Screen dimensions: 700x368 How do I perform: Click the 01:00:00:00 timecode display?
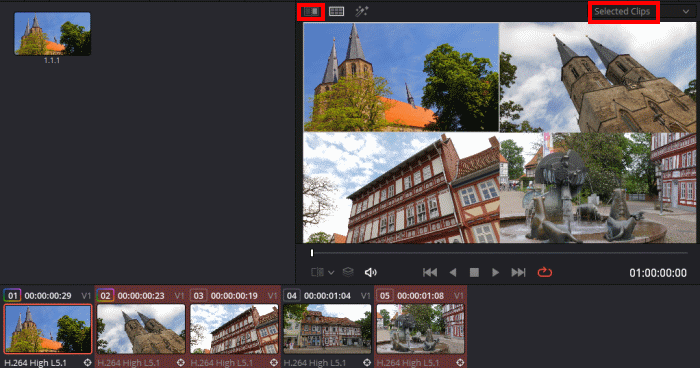point(658,273)
